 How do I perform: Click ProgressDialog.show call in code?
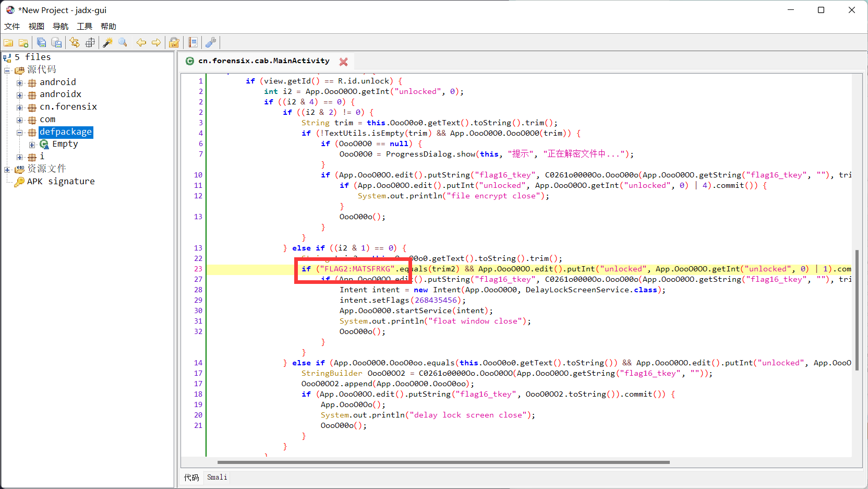coord(430,154)
